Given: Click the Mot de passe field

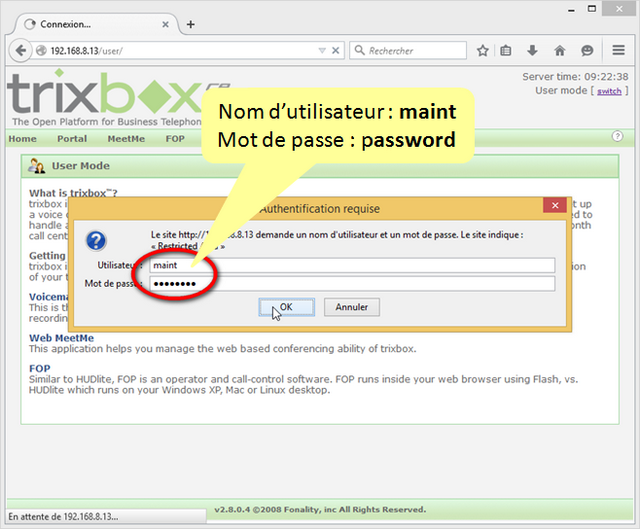Looking at the screenshot, I should coord(352,284).
